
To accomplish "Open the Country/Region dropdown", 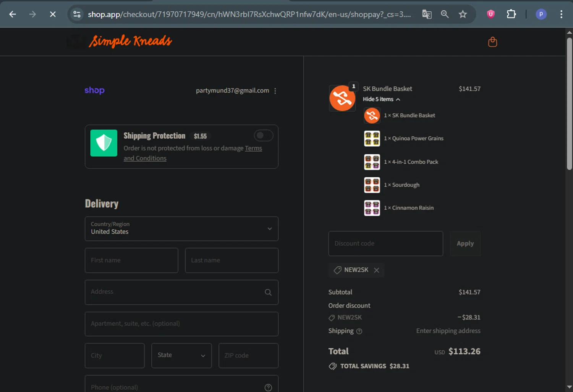I will [x=181, y=228].
